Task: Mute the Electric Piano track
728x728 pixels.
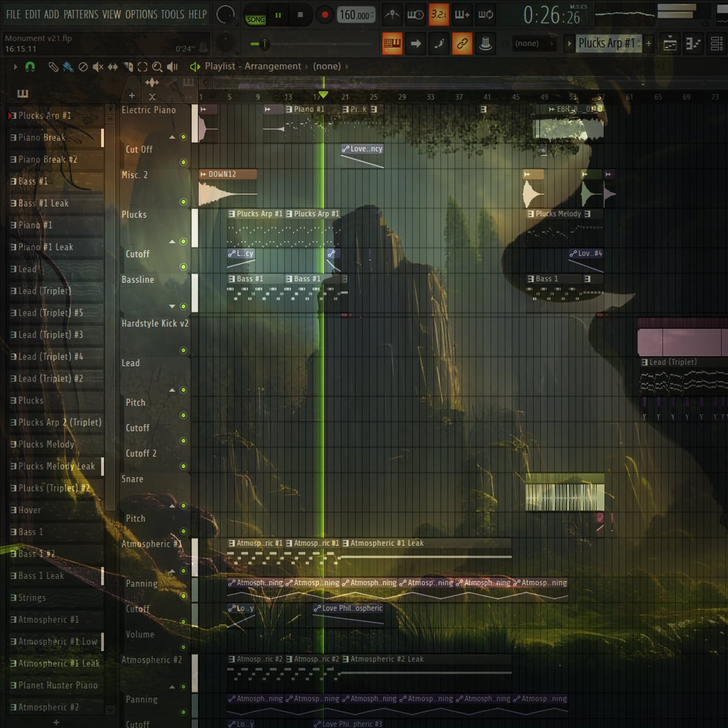Action: coord(183,137)
